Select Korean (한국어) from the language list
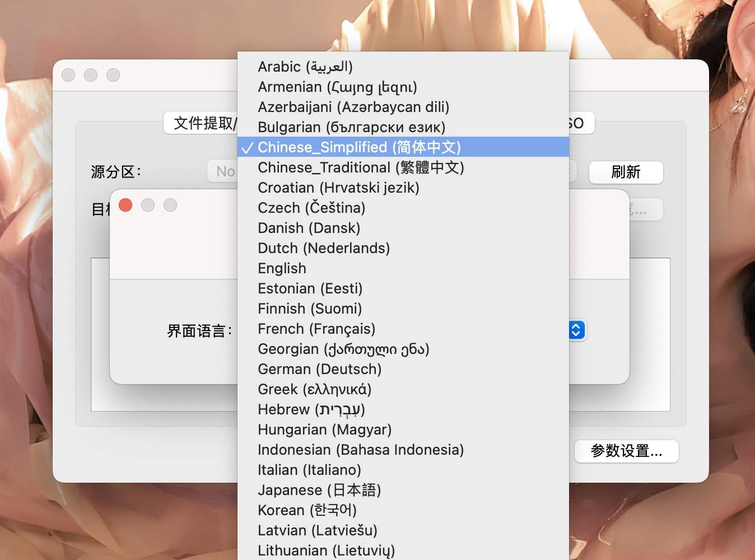 coord(307,510)
